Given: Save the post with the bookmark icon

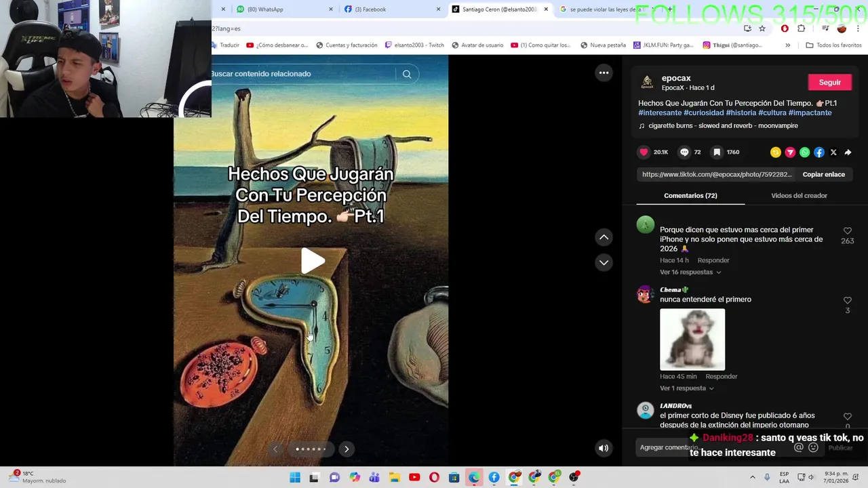Looking at the screenshot, I should click(x=717, y=152).
